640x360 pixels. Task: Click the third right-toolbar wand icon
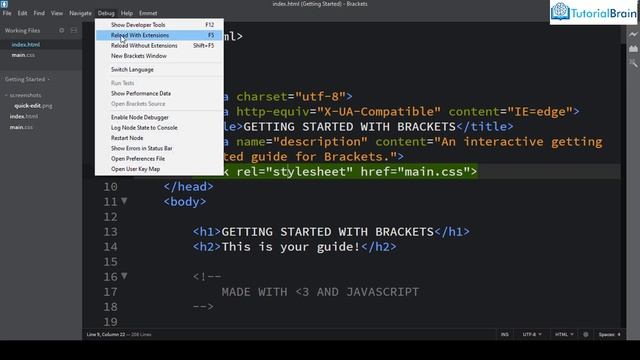(x=633, y=63)
